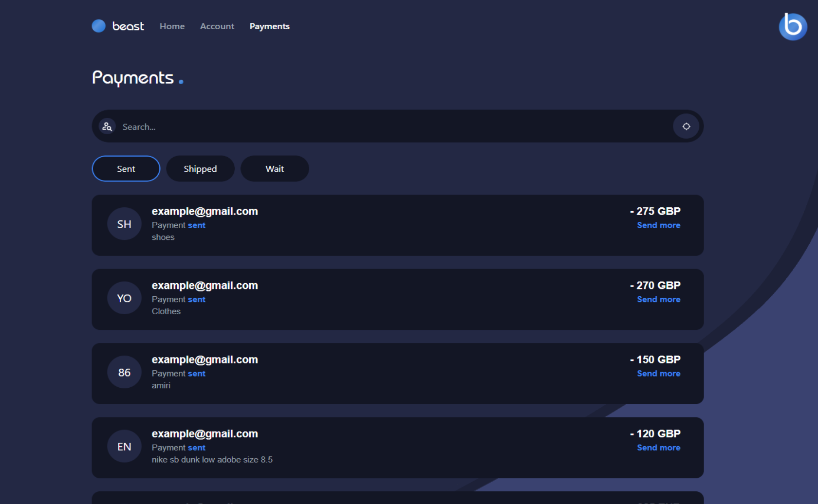Switch to the Sent filter

(x=126, y=169)
